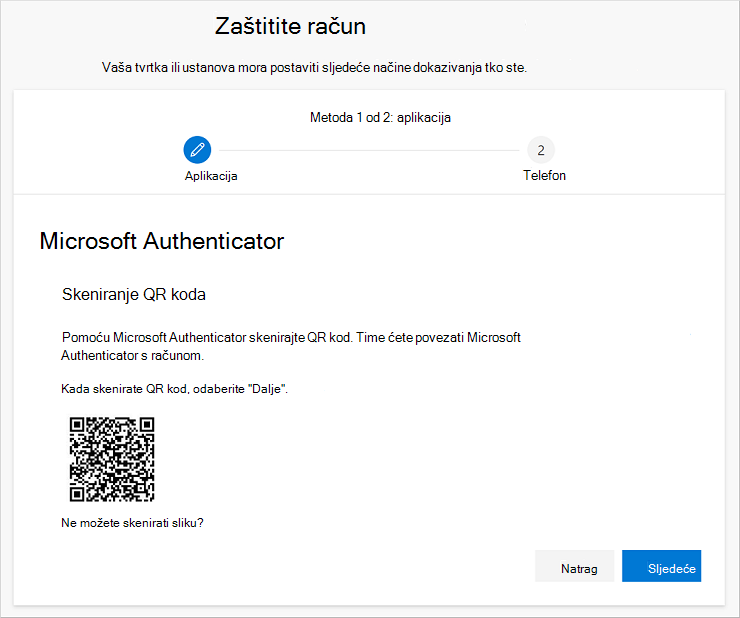Click the 'Pomoću Microsoft Authenticator skenirajte' paragraph
Screen dimensions: 740x618
click(291, 346)
